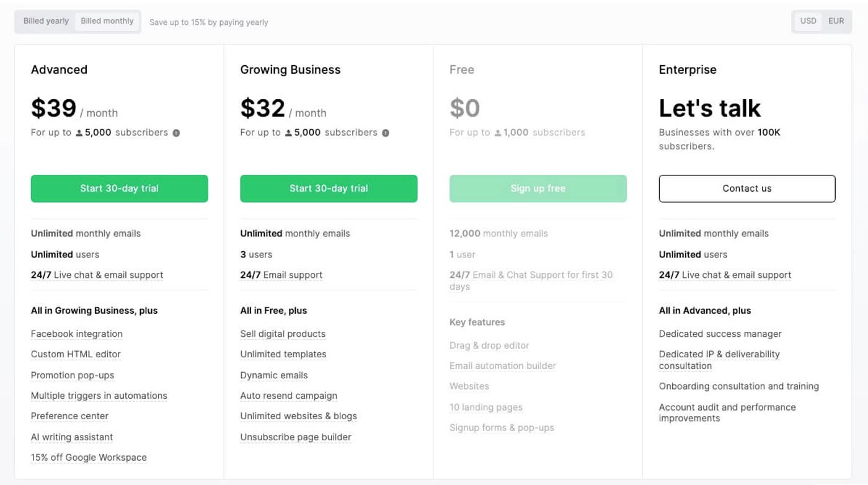Screen dimensions: 868x485
Task: Click Email automation builder feature
Action: 503,366
